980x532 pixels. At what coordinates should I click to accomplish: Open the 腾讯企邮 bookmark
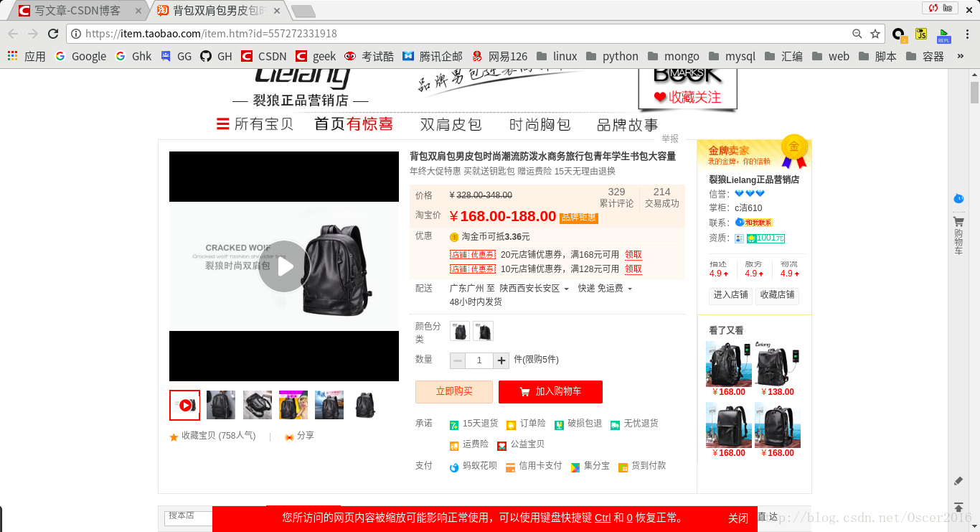tap(433, 56)
